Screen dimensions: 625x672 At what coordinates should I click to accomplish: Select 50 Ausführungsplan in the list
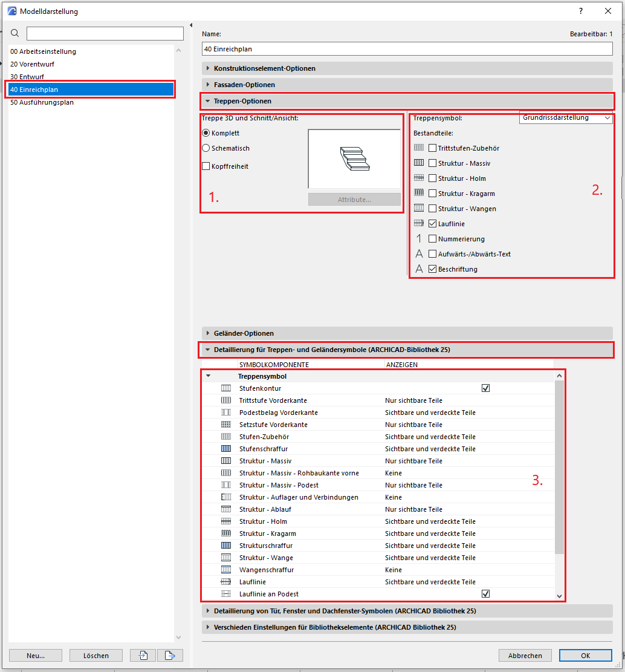point(42,102)
